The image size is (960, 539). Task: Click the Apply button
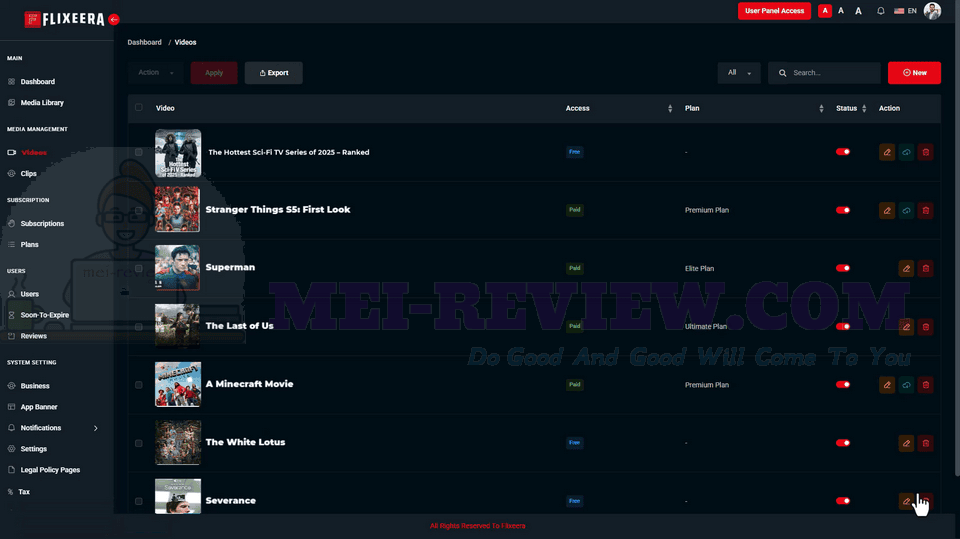click(214, 72)
